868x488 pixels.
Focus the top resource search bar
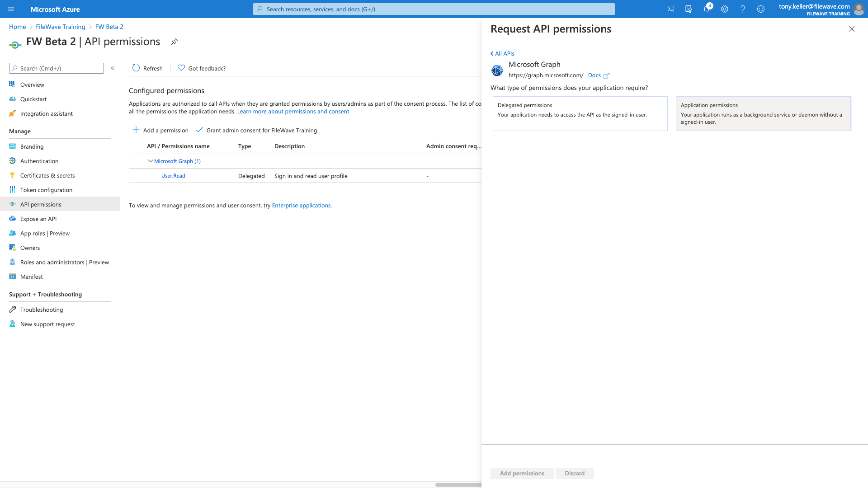pyautogui.click(x=434, y=9)
